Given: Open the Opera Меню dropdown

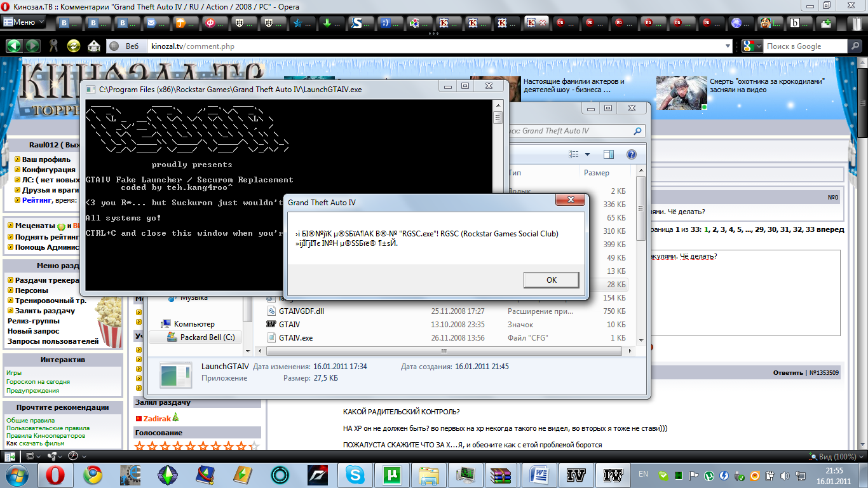Looking at the screenshot, I should tap(24, 22).
